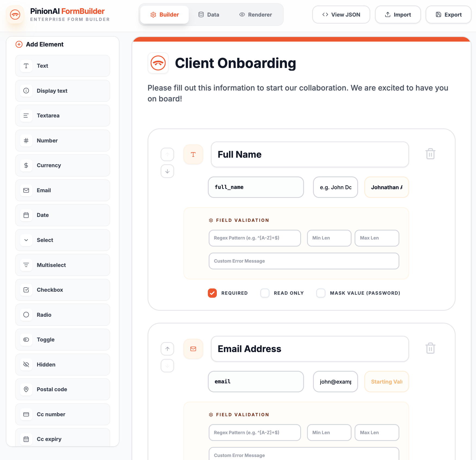
Task: Add a Hidden element using the eye-slash icon
Action: (x=62, y=365)
